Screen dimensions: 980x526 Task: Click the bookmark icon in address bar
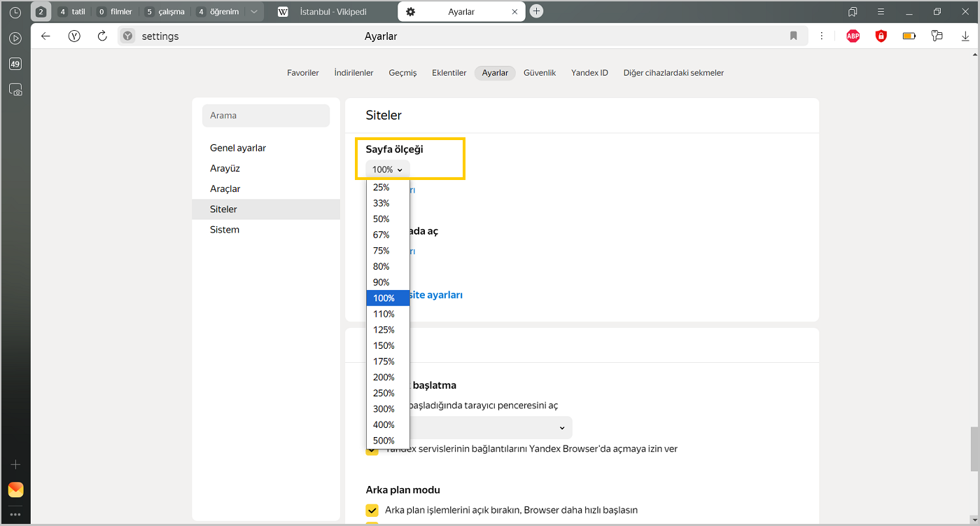click(x=793, y=36)
